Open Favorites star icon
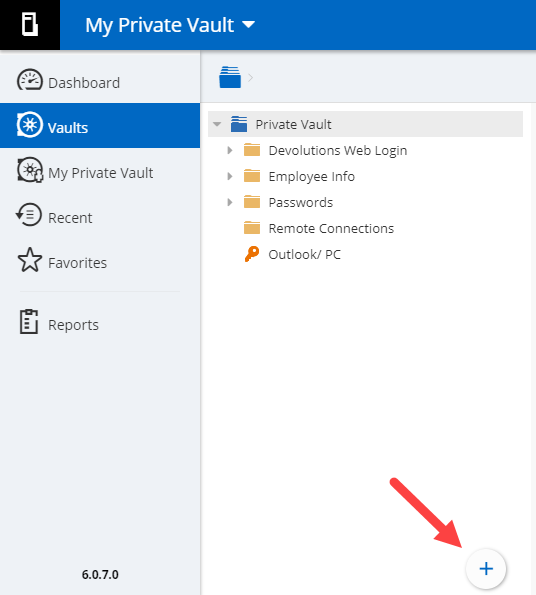The image size is (536, 595). tap(30, 260)
